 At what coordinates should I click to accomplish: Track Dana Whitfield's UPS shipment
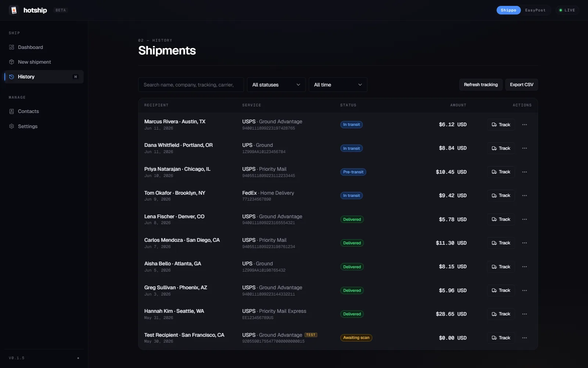click(x=501, y=148)
